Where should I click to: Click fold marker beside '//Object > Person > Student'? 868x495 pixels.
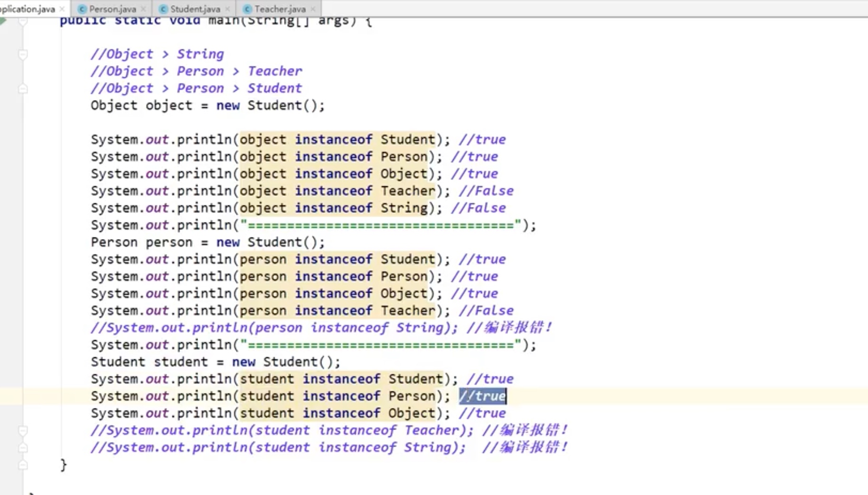[23, 88]
